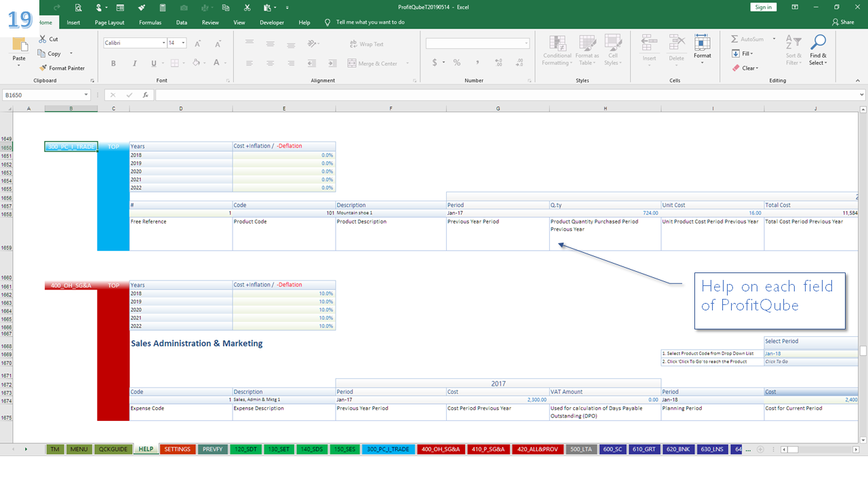Click Merge & Center button
Screen dimensions: 868x488
(372, 63)
